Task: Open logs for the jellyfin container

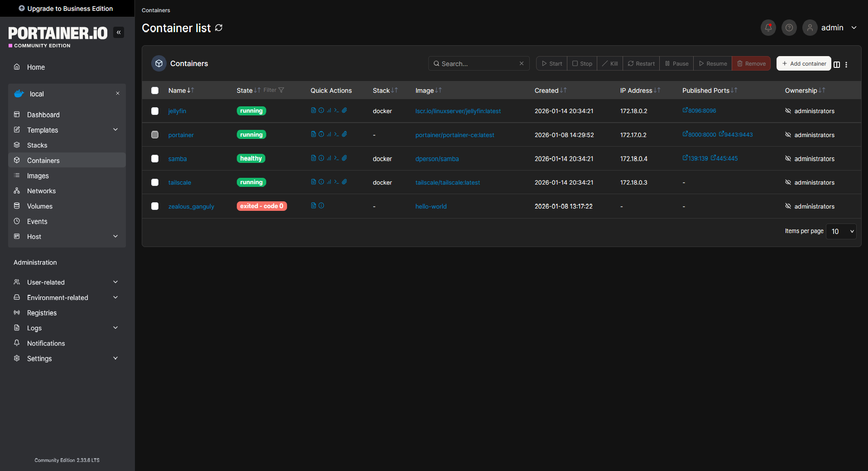Action: tap(313, 110)
